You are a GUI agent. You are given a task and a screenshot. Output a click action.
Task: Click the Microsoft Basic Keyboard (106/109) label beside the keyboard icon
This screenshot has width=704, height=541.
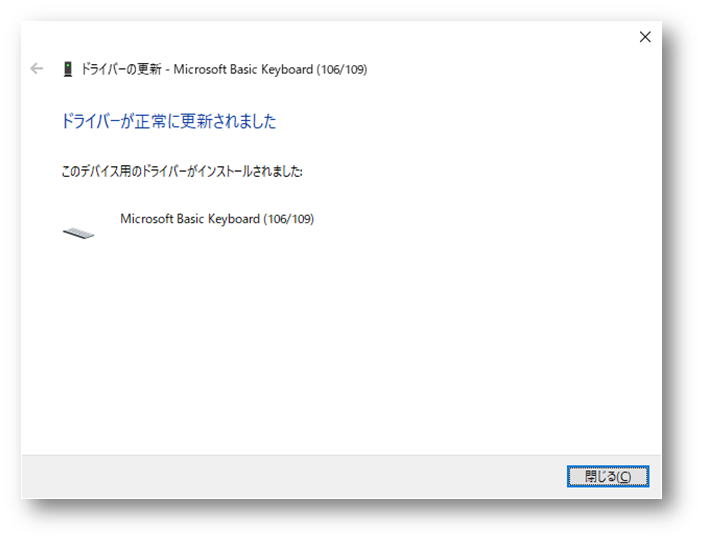[x=217, y=219]
